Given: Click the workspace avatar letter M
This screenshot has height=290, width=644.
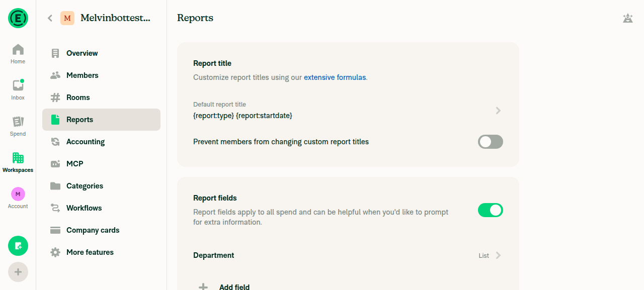Looking at the screenshot, I should (67, 18).
